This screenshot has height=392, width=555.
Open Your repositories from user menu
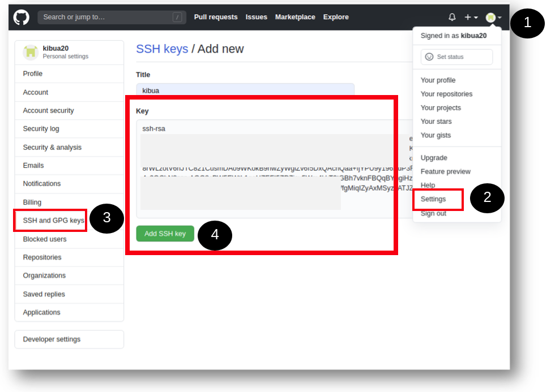[446, 94]
